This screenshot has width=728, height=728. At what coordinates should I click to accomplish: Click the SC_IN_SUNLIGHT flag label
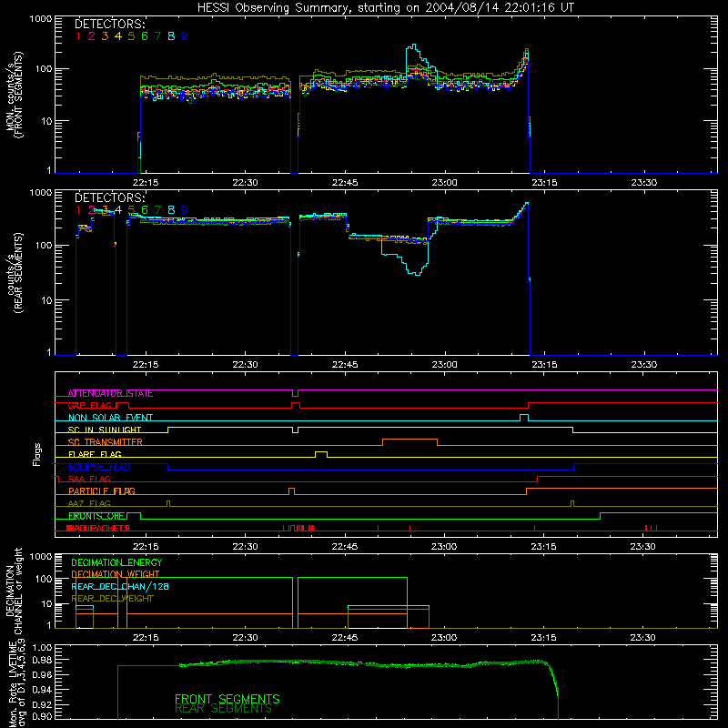(x=105, y=430)
